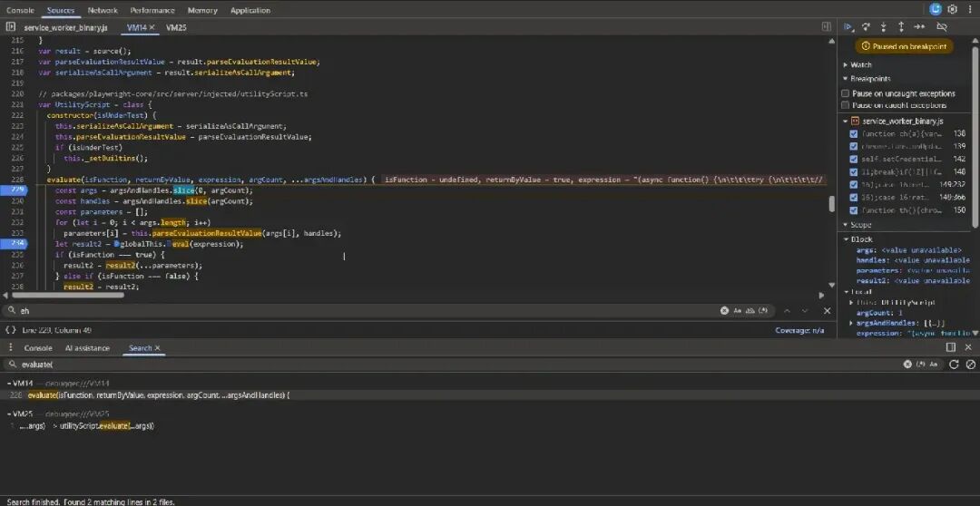
Task: Check Pause on caught exceptions
Action: coord(845,105)
